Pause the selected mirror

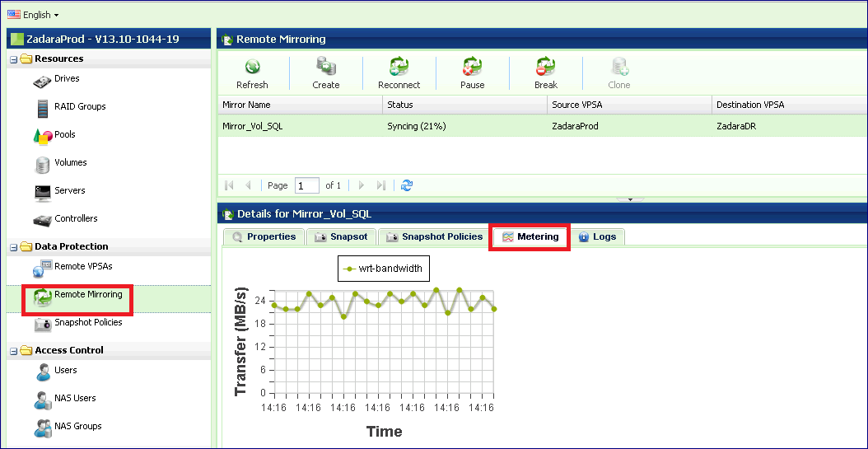(x=472, y=74)
